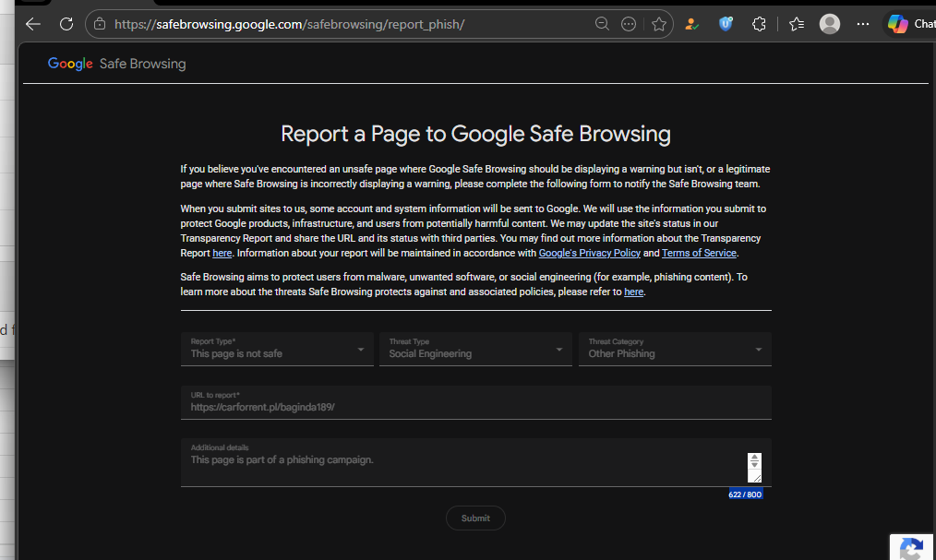This screenshot has height=560, width=936.
Task: Submit the phishing report
Action: click(475, 518)
